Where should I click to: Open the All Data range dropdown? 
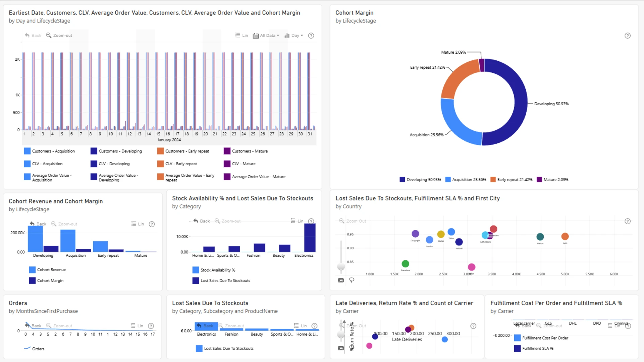[266, 36]
